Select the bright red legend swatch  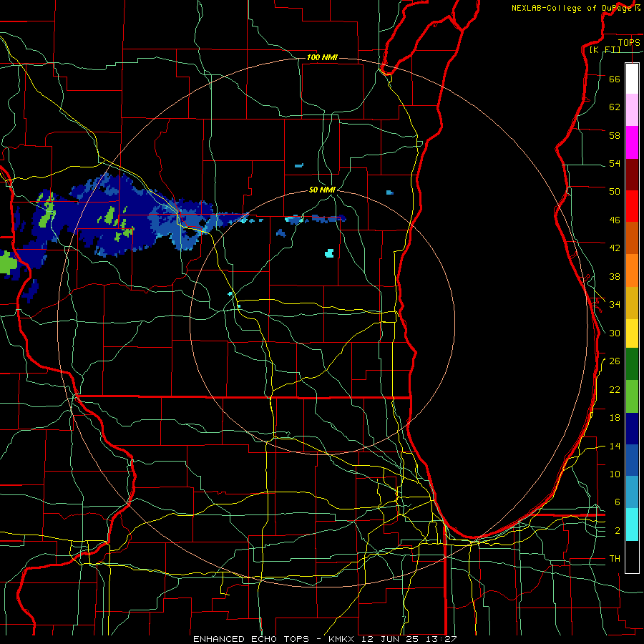tap(632, 206)
